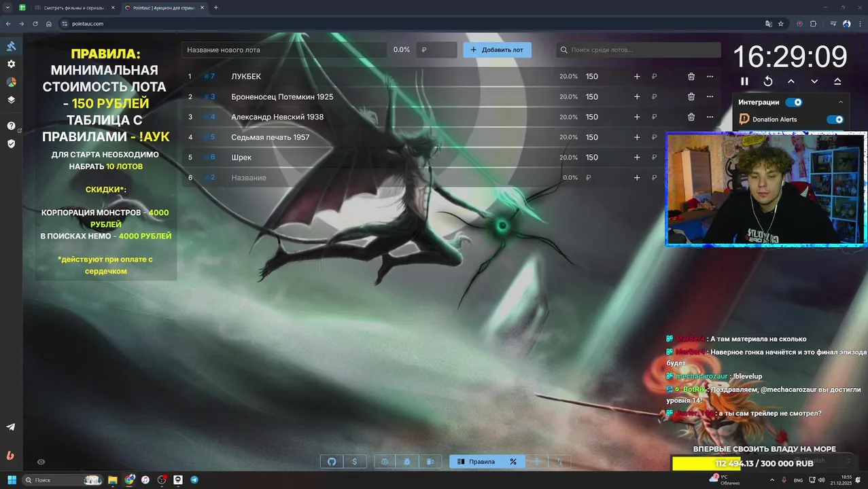Viewport: 868px width, 489px height.
Task: Bookmark the page with star icon
Action: coord(781,24)
